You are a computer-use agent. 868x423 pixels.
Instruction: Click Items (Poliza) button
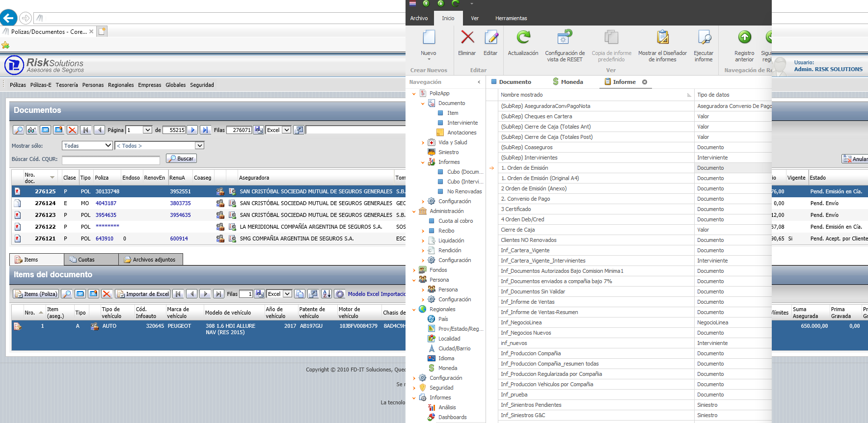36,294
